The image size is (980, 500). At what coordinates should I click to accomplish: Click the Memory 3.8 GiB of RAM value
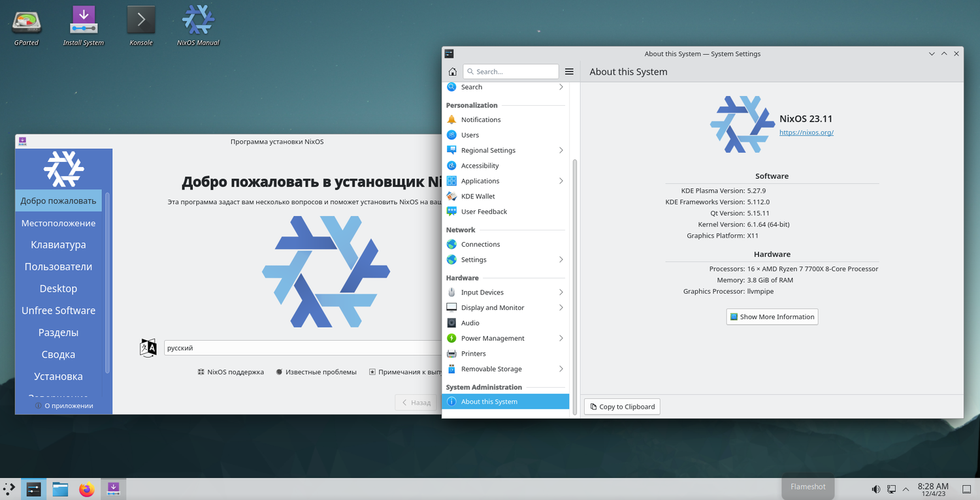[770, 280]
